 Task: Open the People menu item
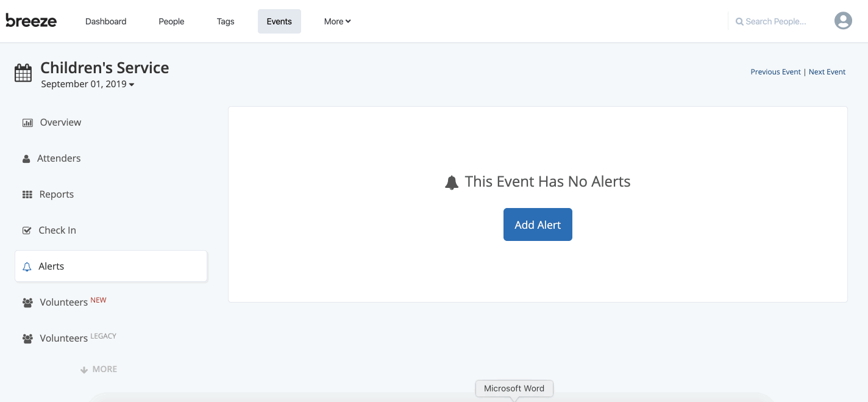pos(171,21)
